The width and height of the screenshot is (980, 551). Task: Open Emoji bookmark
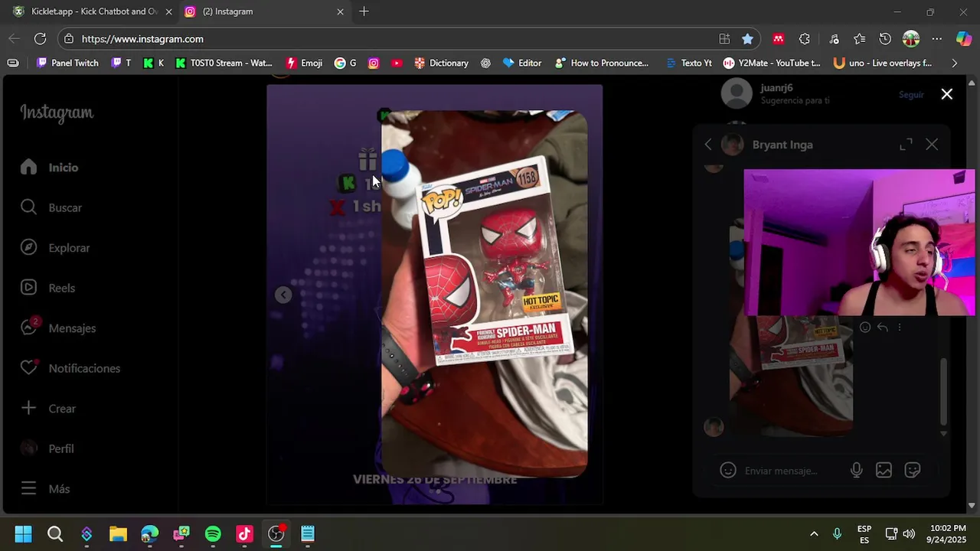[x=304, y=63]
